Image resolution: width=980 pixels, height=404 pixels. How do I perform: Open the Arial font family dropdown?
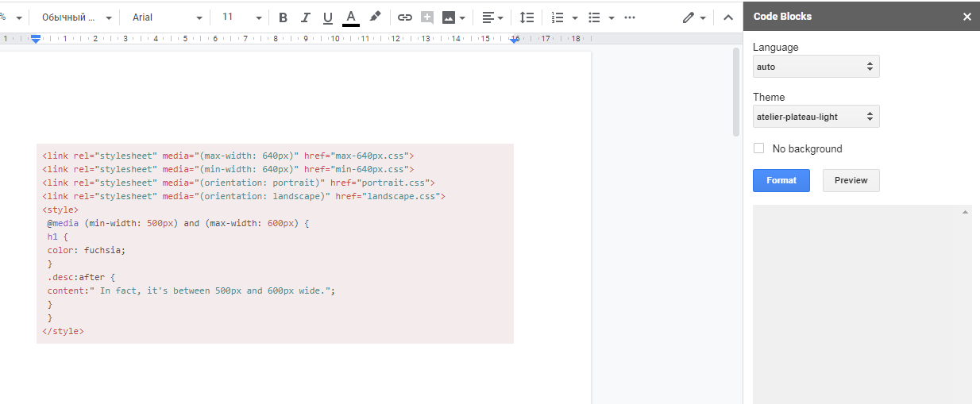[x=165, y=17]
